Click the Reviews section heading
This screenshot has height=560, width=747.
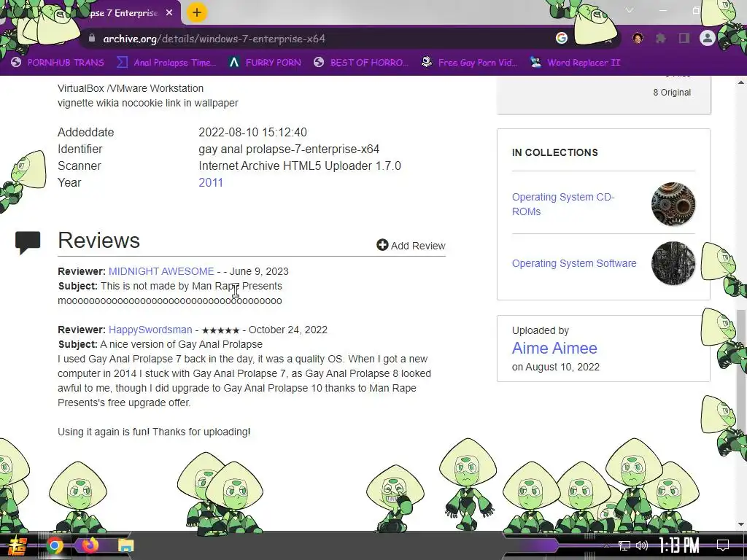pyautogui.click(x=98, y=241)
